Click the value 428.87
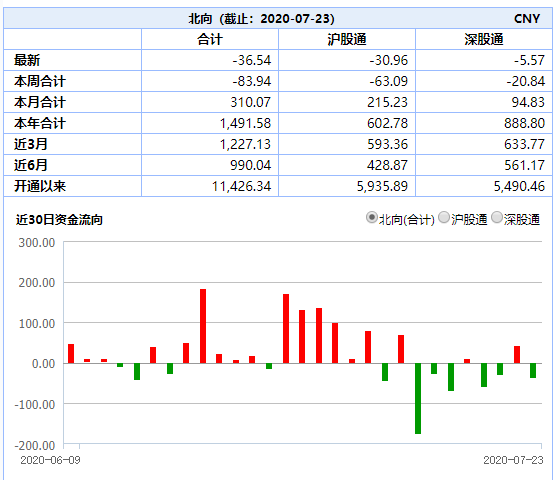 coord(388,165)
